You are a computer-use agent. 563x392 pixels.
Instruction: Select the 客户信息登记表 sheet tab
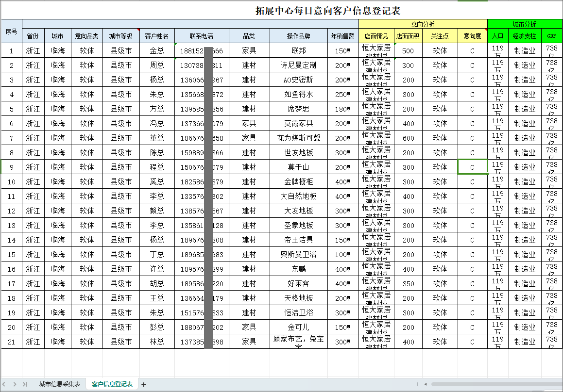(112, 384)
